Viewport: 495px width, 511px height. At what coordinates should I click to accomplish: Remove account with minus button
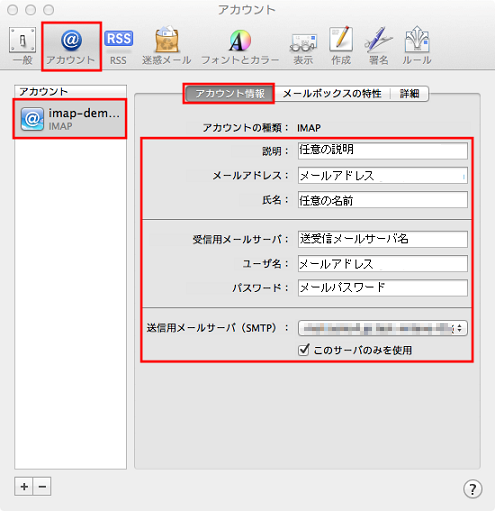[x=42, y=486]
